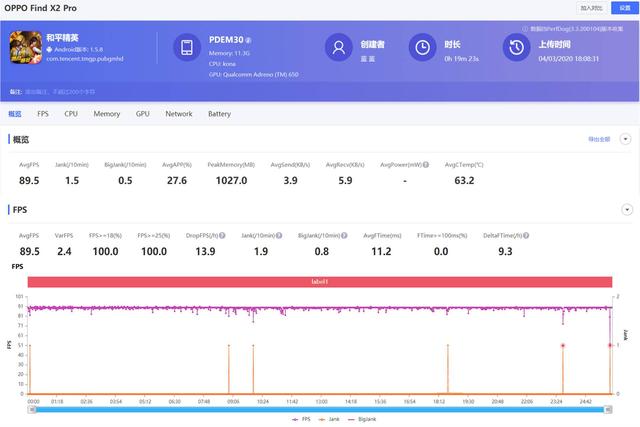Viewport: 640px width, 427px height.
Task: Click the blue 设置 settings button
Action: (x=624, y=8)
